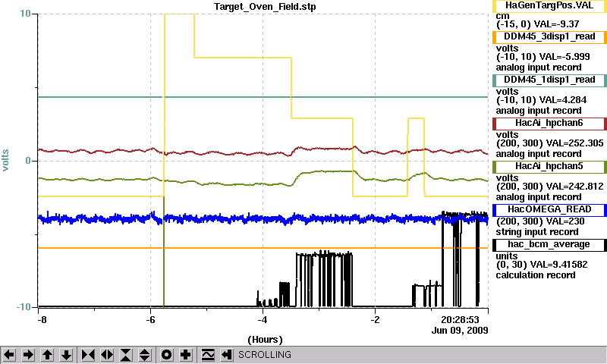Screen dimensions: 607x364
Task: Click the SCROLLING status label
Action: (265, 355)
